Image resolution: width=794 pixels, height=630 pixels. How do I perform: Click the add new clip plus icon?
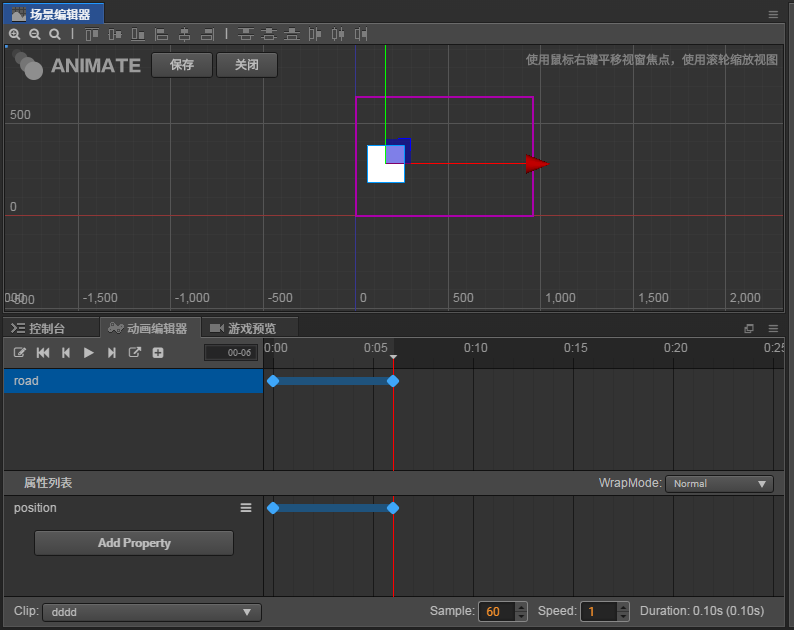(x=158, y=352)
